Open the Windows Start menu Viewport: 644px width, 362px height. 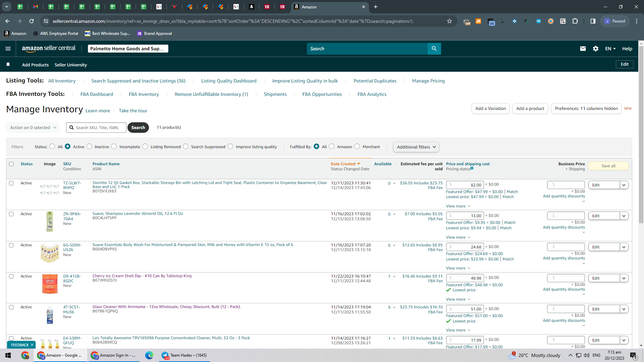8,355
